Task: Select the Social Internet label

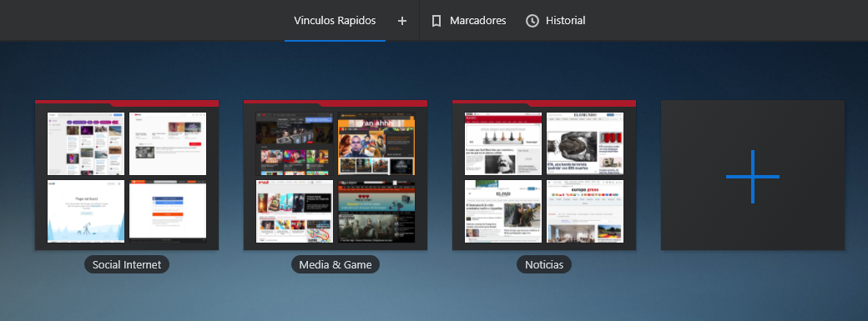Action: pos(127,264)
